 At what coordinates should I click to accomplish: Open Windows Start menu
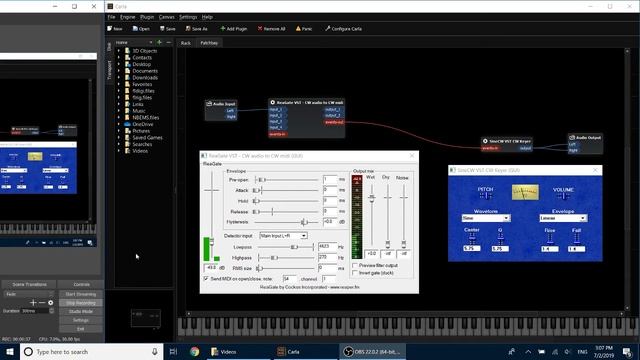(10, 351)
